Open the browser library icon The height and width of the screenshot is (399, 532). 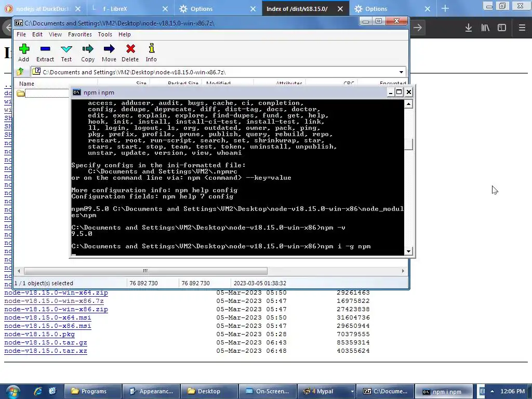point(485,28)
